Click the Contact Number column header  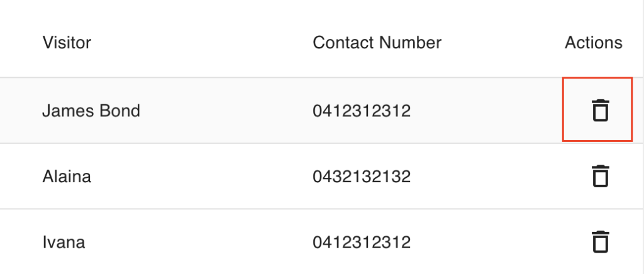point(377,43)
